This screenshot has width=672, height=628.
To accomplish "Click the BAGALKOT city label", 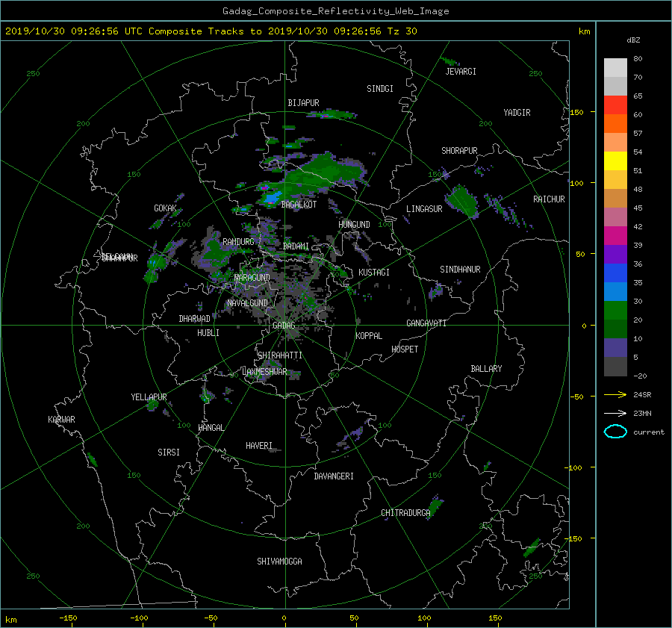I will [x=299, y=205].
